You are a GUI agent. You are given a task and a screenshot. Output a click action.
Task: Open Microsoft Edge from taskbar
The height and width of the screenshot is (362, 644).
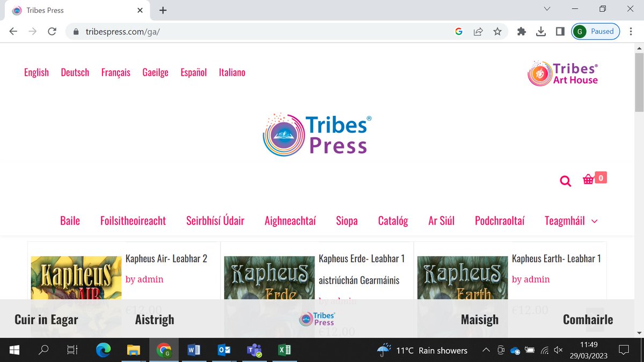(103, 350)
